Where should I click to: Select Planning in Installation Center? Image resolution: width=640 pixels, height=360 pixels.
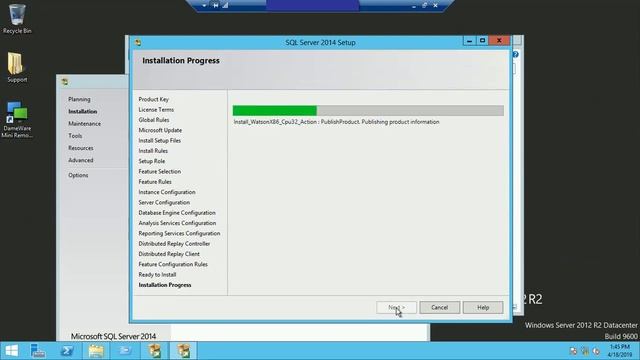click(79, 99)
